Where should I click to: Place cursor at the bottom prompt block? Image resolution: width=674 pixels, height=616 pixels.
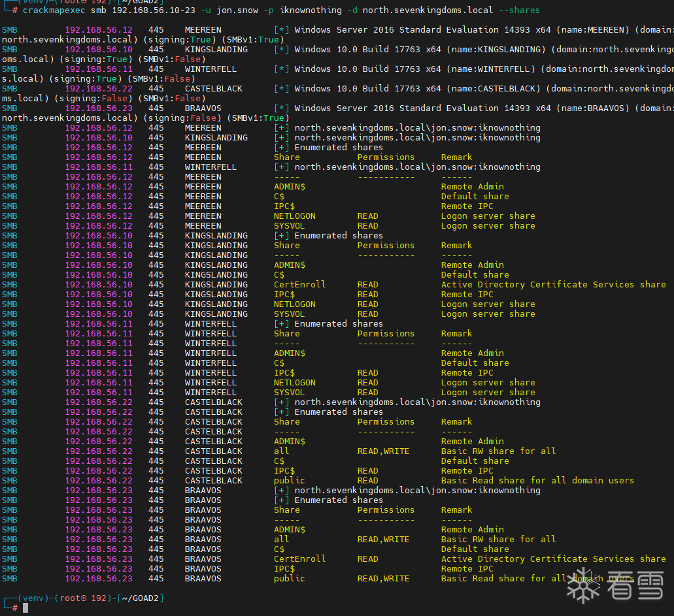pyautogui.click(x=25, y=608)
